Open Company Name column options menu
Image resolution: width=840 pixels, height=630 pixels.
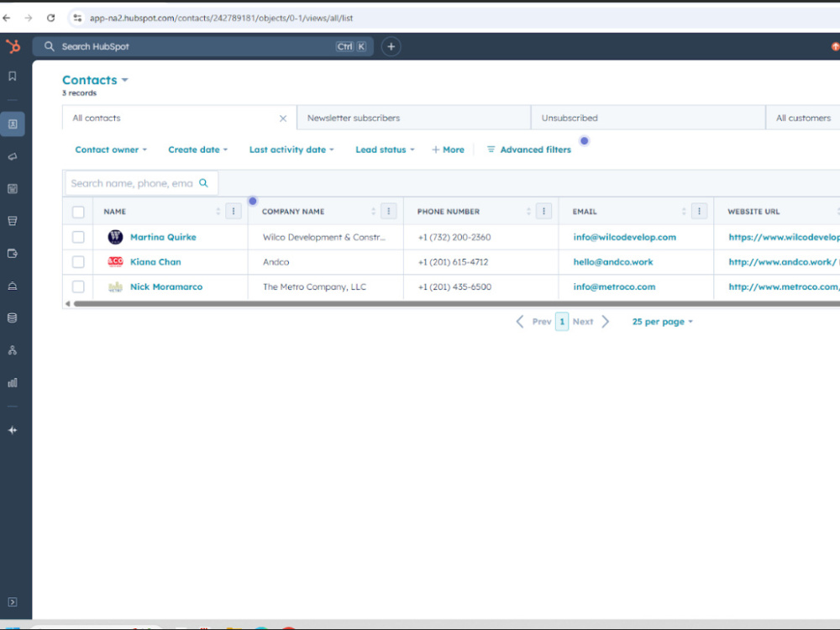coord(389,211)
